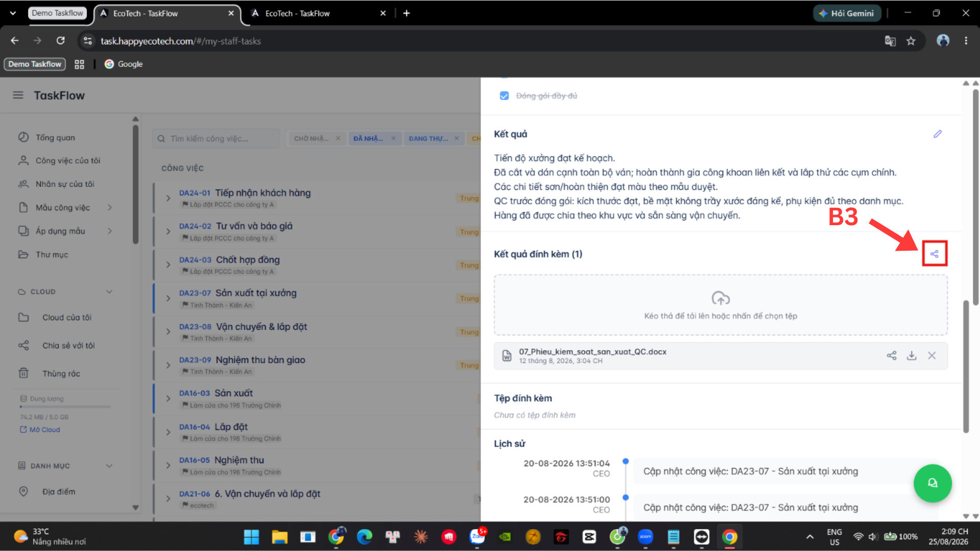Image resolution: width=980 pixels, height=551 pixels.
Task: Bookmark this page with the star icon
Action: pyautogui.click(x=911, y=41)
